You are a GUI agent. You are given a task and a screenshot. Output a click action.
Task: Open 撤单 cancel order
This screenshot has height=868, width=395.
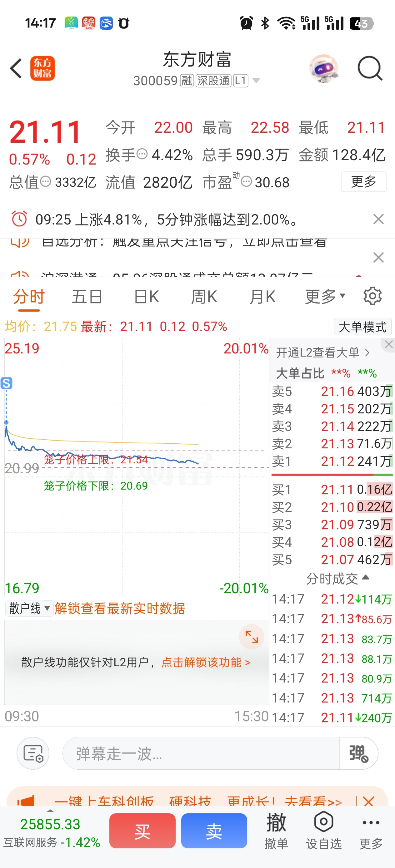276,831
